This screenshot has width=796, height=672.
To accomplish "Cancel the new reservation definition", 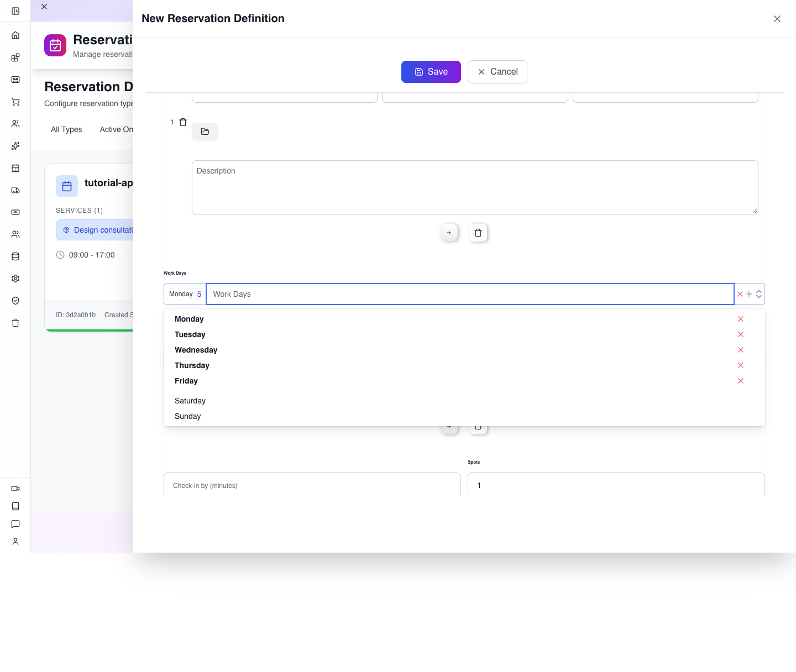I will point(498,72).
